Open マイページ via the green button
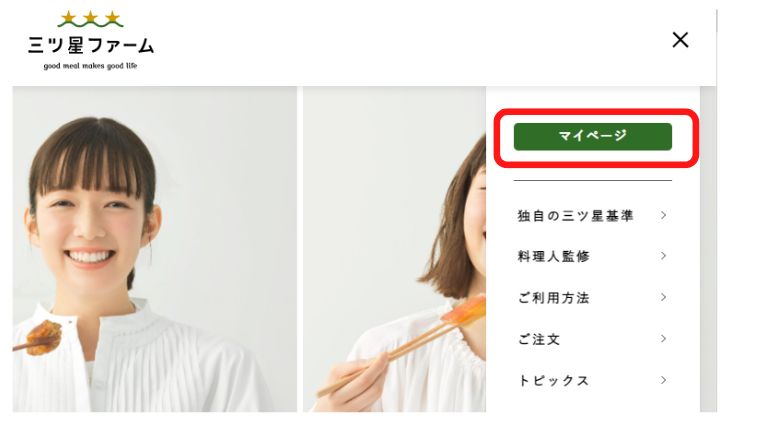 pos(592,137)
